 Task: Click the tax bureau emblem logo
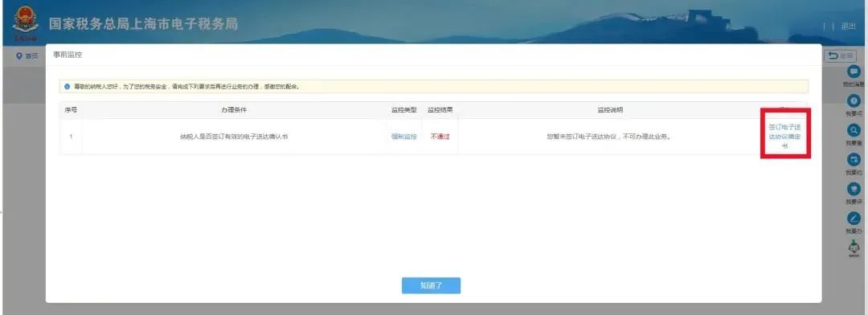click(x=26, y=23)
